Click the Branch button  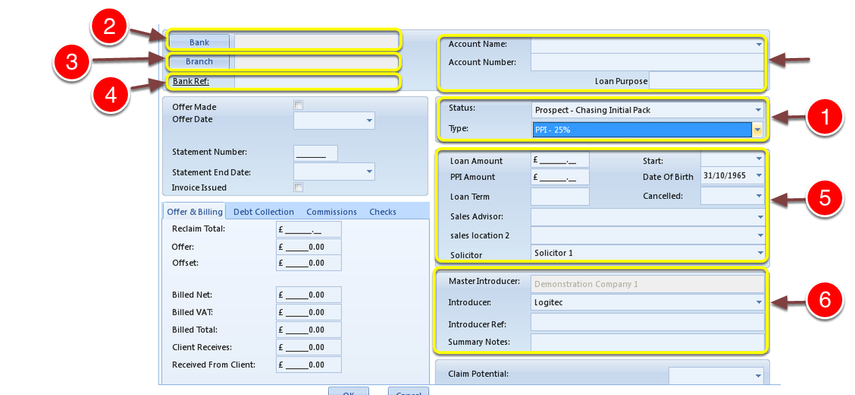[x=200, y=62]
